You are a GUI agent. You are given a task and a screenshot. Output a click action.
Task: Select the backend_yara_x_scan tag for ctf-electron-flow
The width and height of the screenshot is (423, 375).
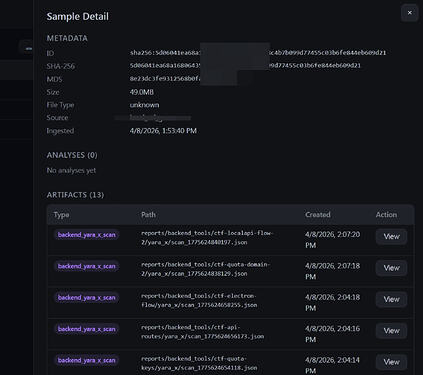87,297
